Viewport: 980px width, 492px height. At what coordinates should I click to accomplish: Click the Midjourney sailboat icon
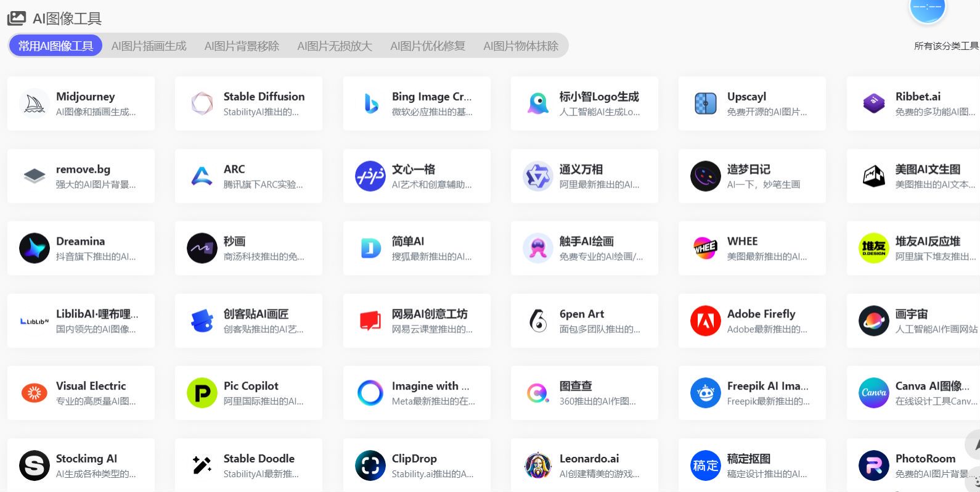coord(35,104)
